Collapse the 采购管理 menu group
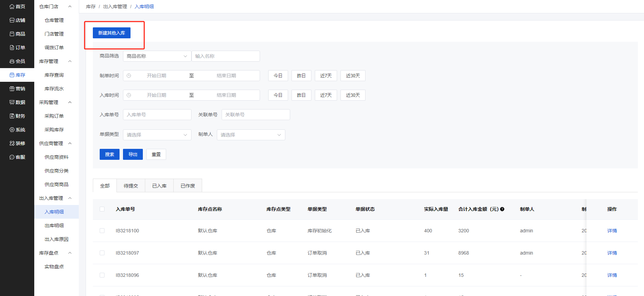 coord(70,102)
